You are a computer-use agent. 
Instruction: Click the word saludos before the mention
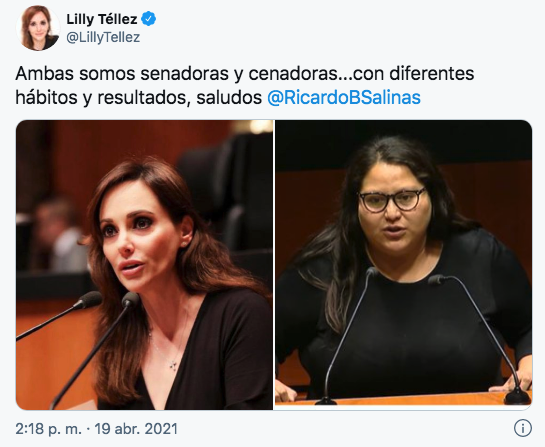229,97
